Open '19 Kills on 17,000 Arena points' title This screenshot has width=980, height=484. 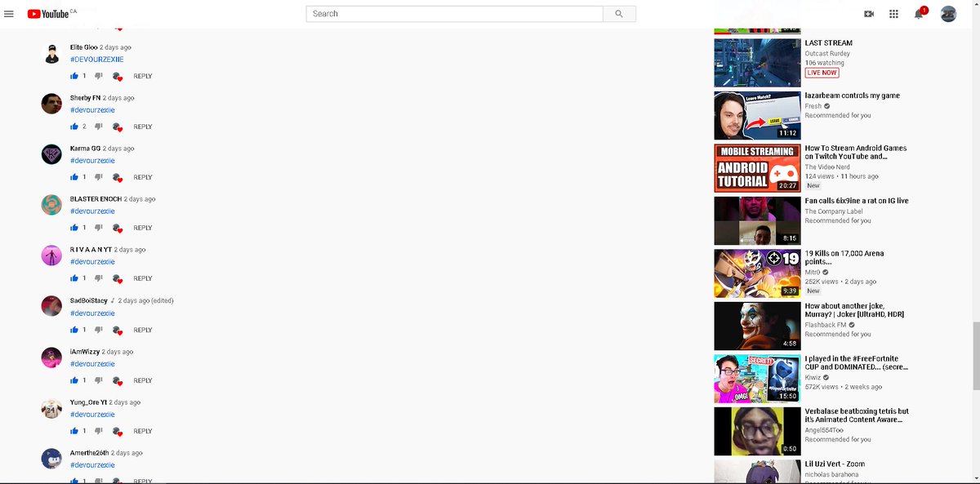(844, 258)
